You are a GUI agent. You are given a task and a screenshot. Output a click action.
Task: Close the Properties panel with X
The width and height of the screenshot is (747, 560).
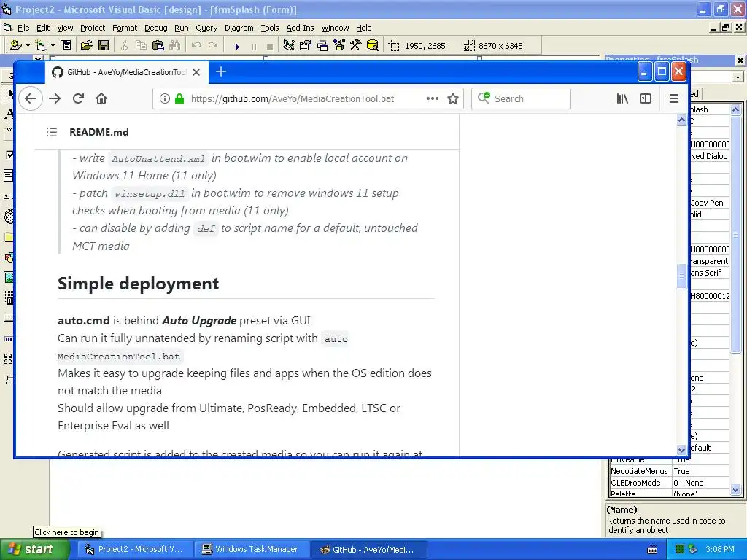pos(740,60)
